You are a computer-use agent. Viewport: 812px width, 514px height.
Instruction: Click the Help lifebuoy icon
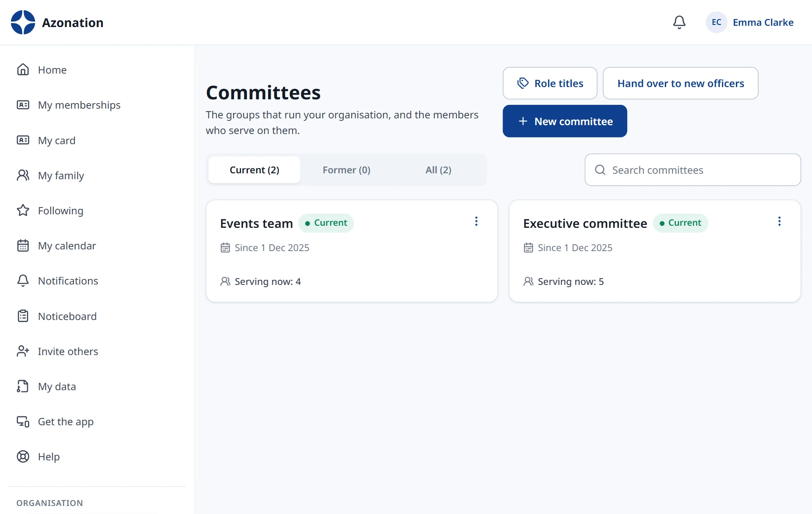pyautogui.click(x=23, y=457)
